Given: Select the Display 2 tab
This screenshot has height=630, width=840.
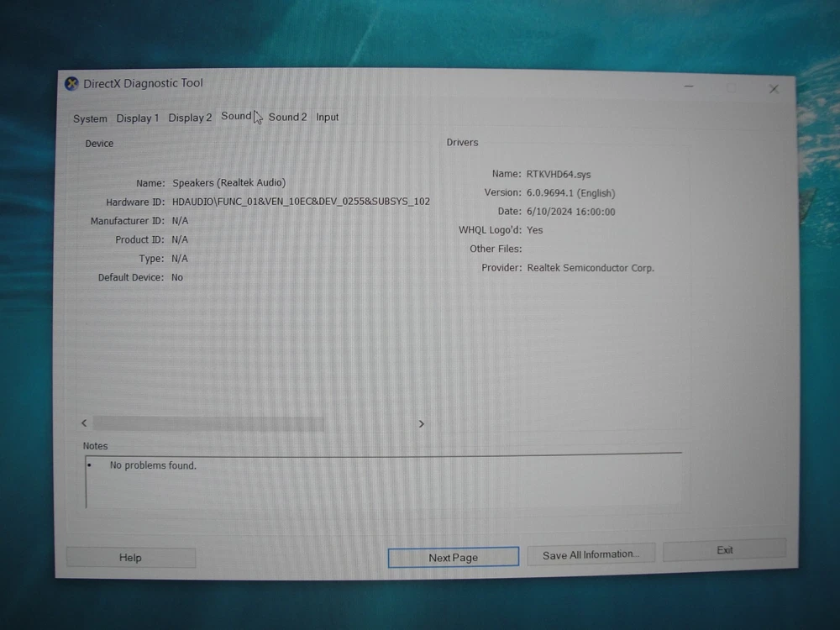Looking at the screenshot, I should [190, 118].
